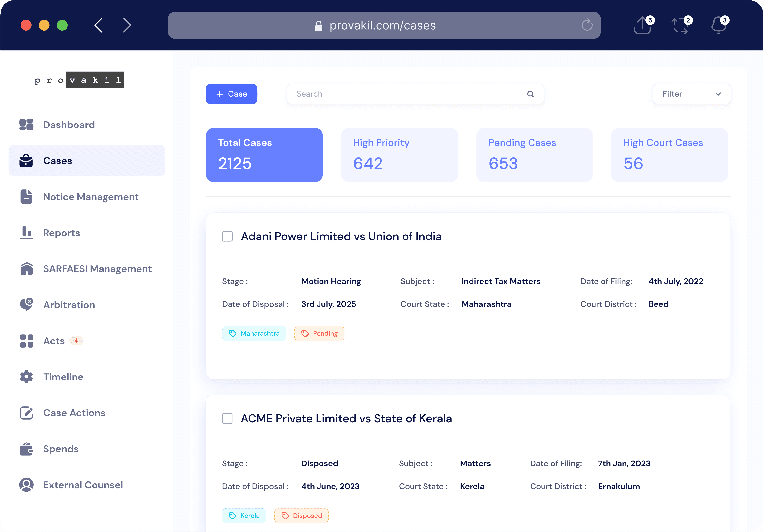Click the magnifier icon in Search box

click(x=530, y=94)
